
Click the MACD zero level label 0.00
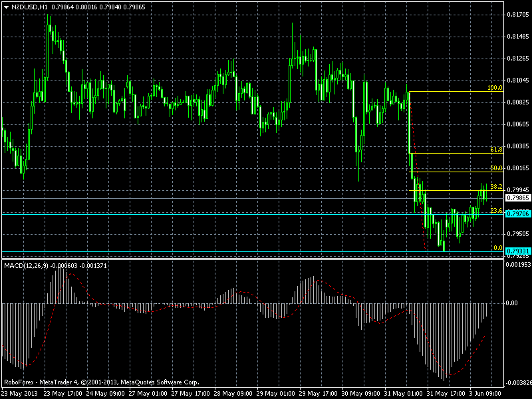[x=511, y=303]
